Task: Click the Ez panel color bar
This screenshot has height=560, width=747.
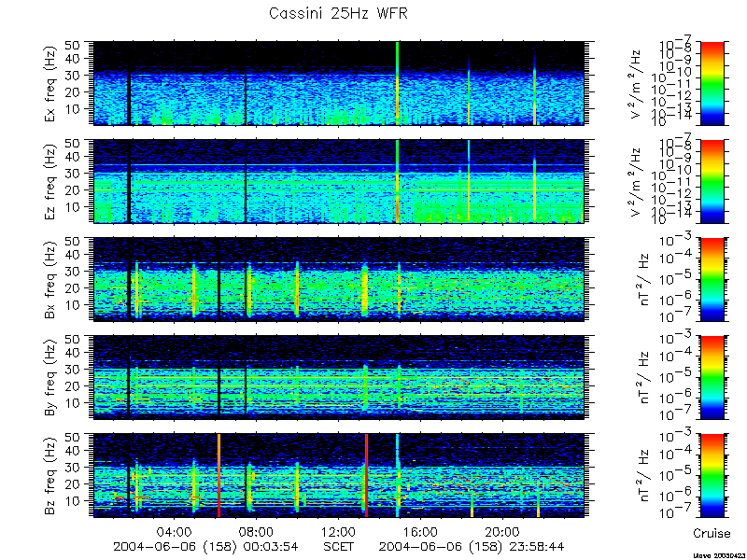Action: [712, 181]
